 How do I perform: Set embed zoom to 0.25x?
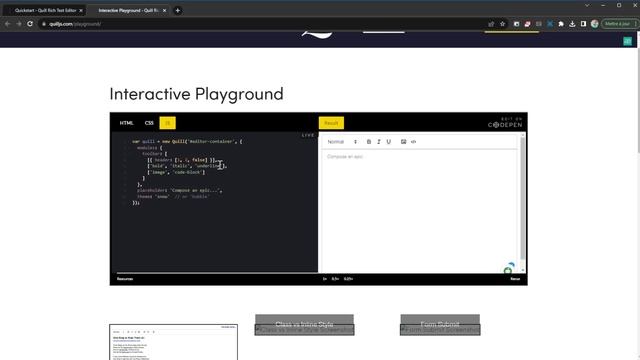point(348,279)
